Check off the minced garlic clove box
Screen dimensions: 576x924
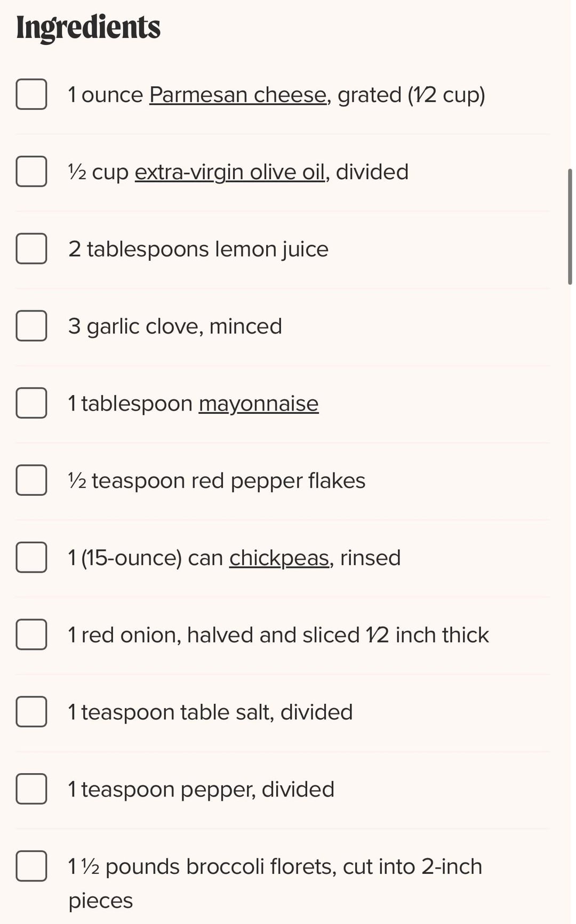(31, 326)
